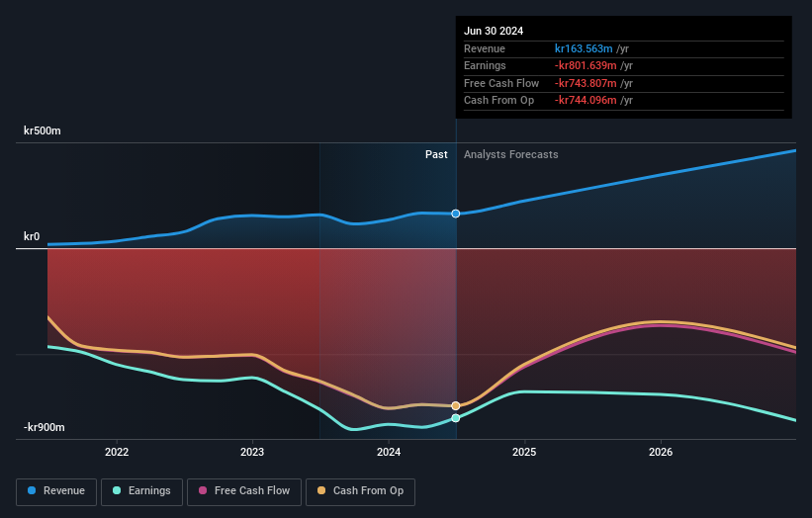Screen dimensions: 812x518
Task: Click the Past label
Action: click(x=436, y=155)
